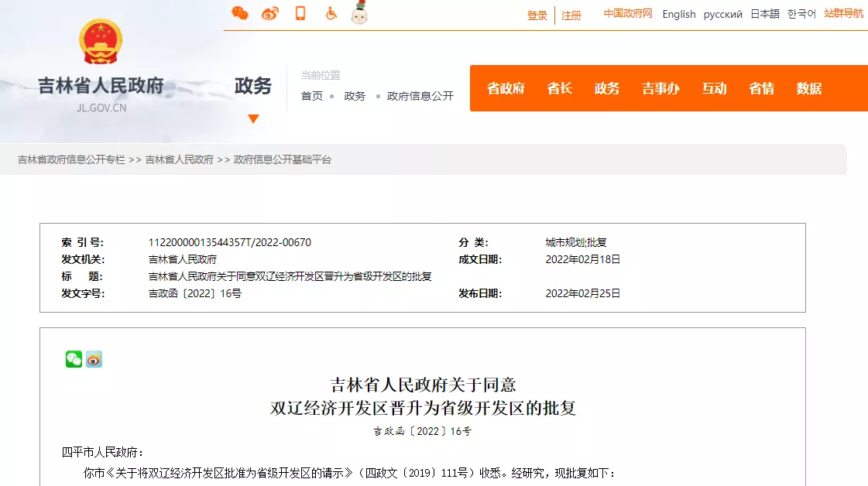Go to 首页 in breadcrumb location

(312, 96)
